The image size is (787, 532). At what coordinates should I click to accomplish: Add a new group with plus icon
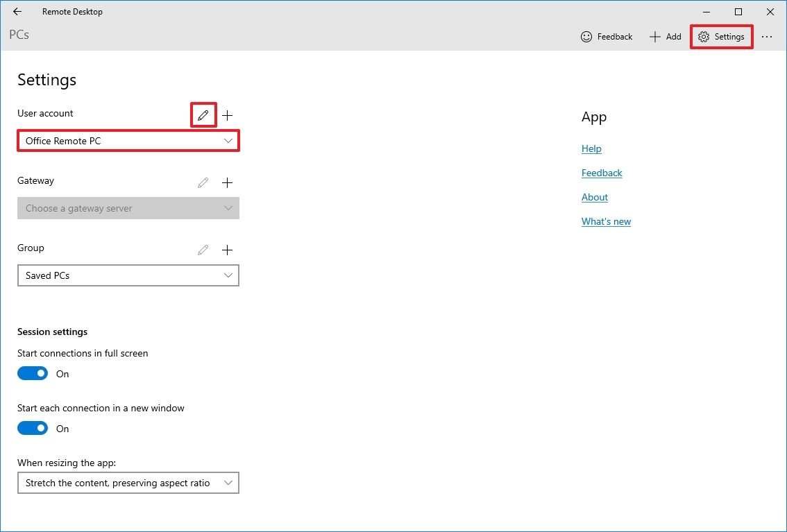pyautogui.click(x=227, y=250)
